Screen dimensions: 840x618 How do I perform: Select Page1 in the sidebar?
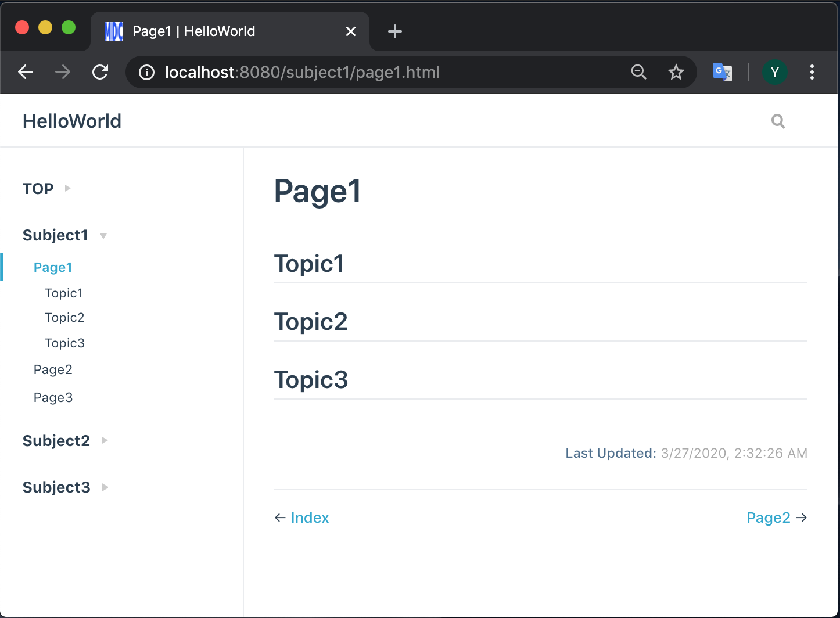53,267
